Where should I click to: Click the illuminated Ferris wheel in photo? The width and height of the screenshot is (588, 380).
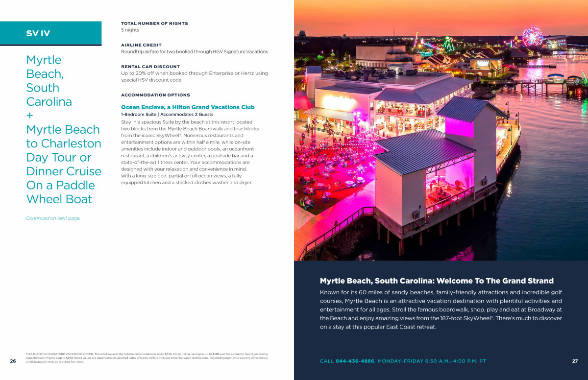tap(532, 37)
